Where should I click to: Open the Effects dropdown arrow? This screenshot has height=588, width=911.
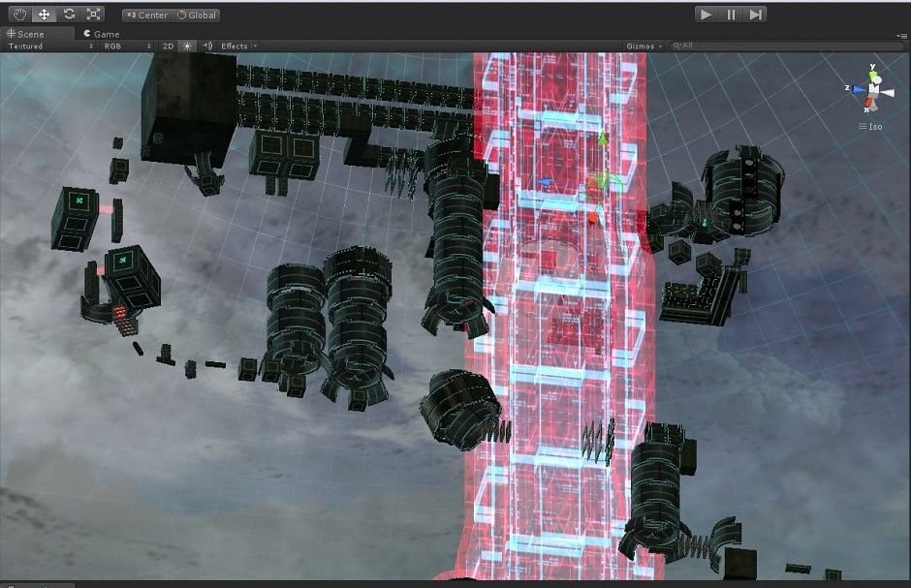click(x=255, y=46)
